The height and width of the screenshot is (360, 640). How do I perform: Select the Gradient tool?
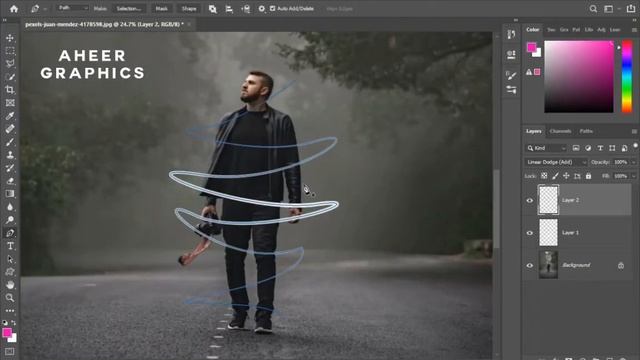point(10,194)
